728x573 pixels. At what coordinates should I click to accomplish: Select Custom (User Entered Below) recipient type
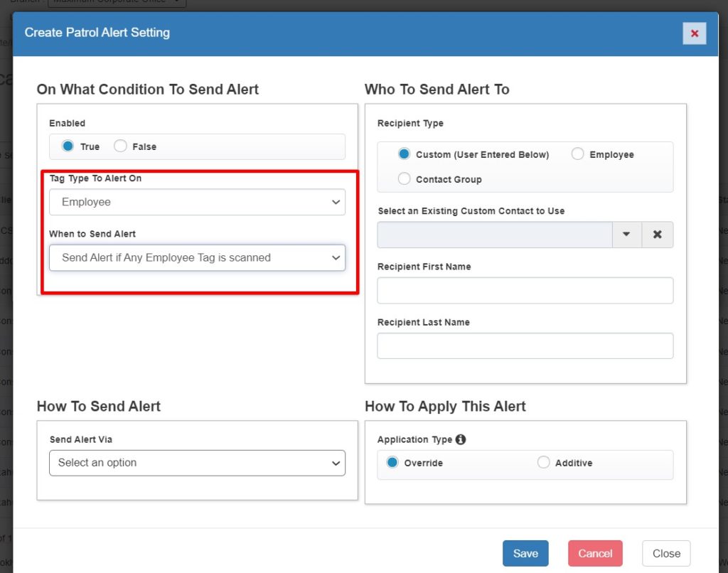point(405,154)
